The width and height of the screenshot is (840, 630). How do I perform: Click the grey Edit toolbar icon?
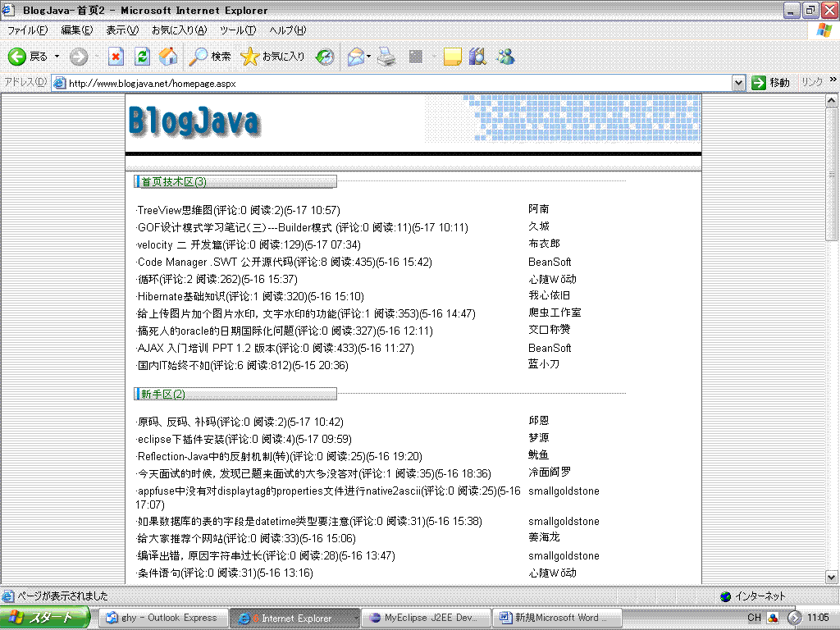[416, 57]
